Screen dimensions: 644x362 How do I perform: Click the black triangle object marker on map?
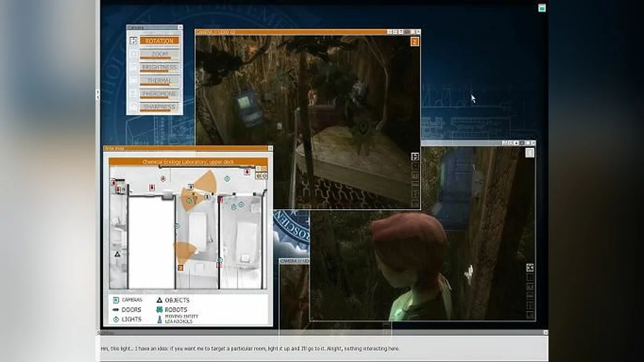(x=118, y=254)
